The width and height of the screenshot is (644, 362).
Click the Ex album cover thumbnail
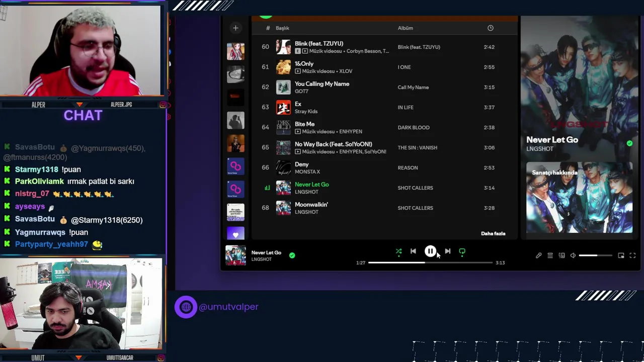coord(283,108)
